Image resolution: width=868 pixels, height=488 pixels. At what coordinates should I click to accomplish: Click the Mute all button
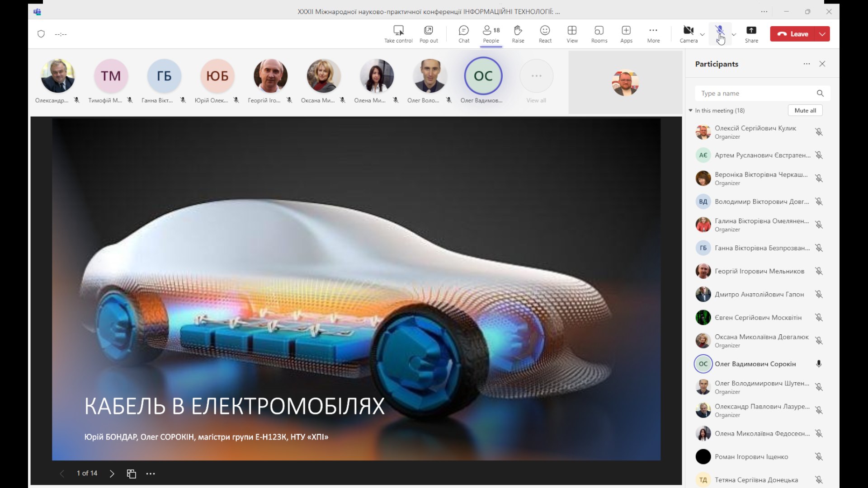click(x=805, y=110)
